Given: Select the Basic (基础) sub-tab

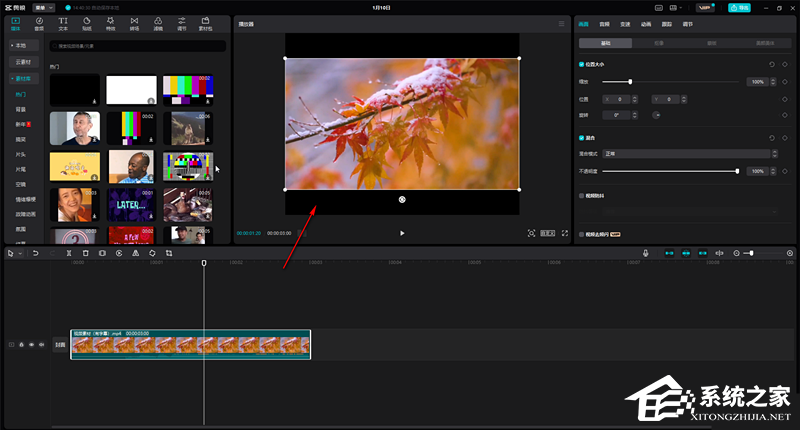Looking at the screenshot, I should tap(606, 43).
